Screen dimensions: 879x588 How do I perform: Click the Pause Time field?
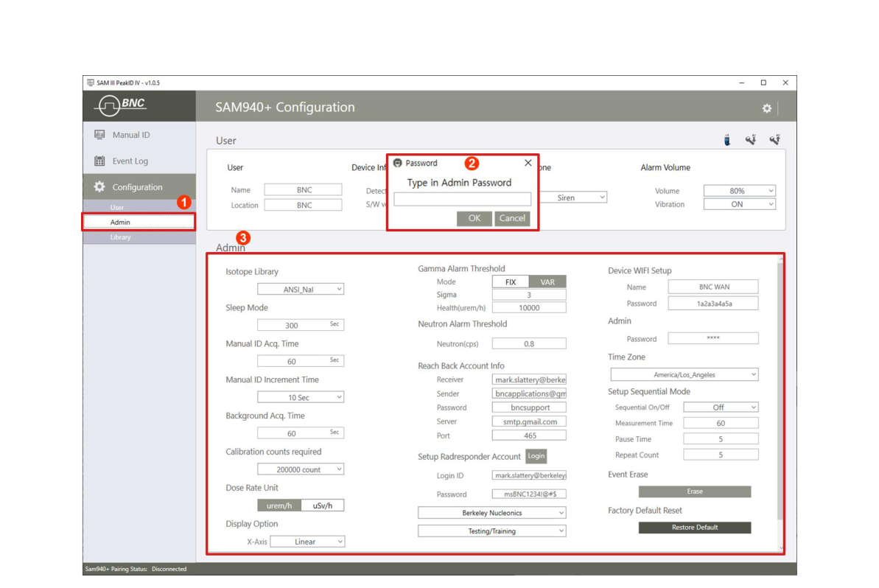[x=721, y=439]
